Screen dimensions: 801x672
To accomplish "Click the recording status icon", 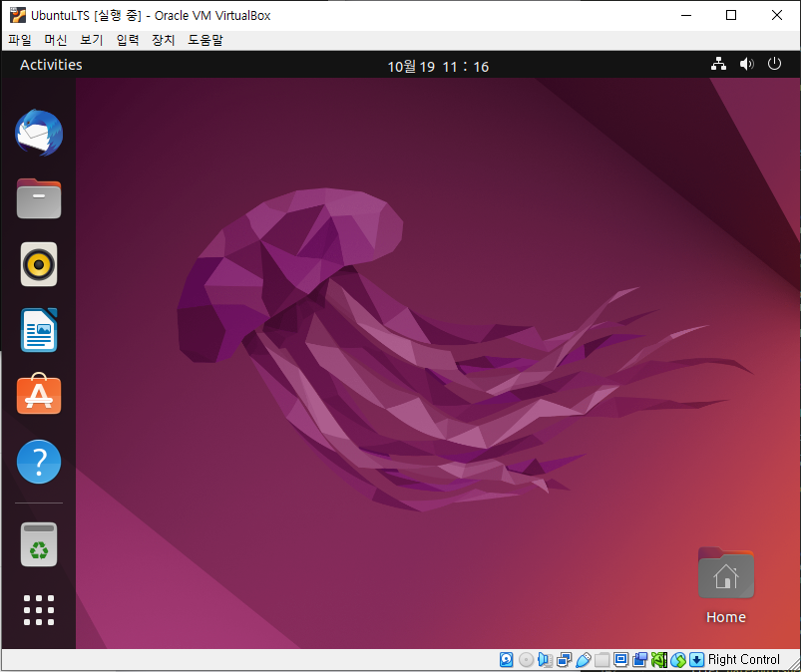I will click(x=640, y=660).
